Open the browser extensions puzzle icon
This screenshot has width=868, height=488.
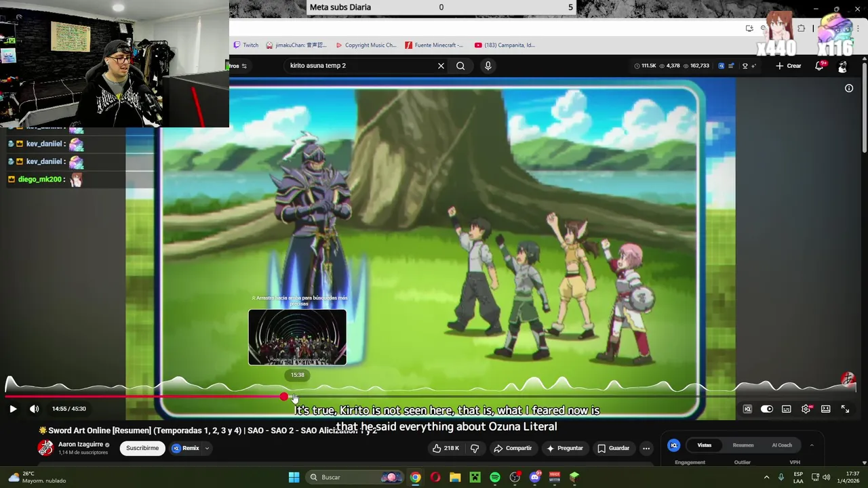click(x=801, y=28)
